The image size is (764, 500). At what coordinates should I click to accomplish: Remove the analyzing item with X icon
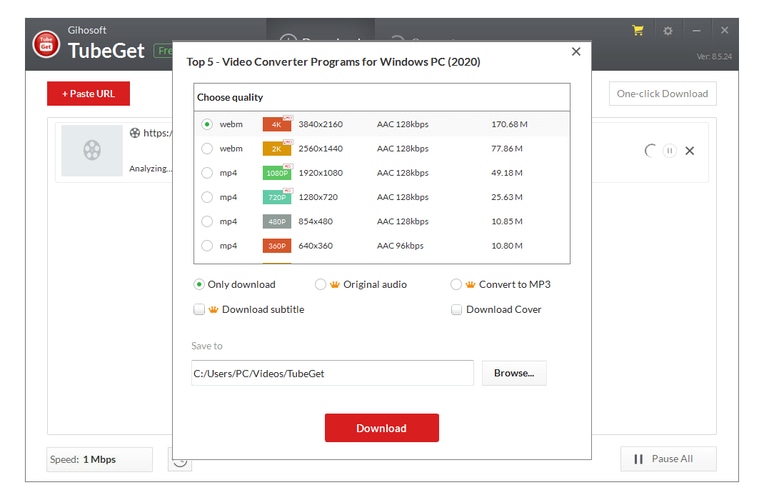point(690,151)
